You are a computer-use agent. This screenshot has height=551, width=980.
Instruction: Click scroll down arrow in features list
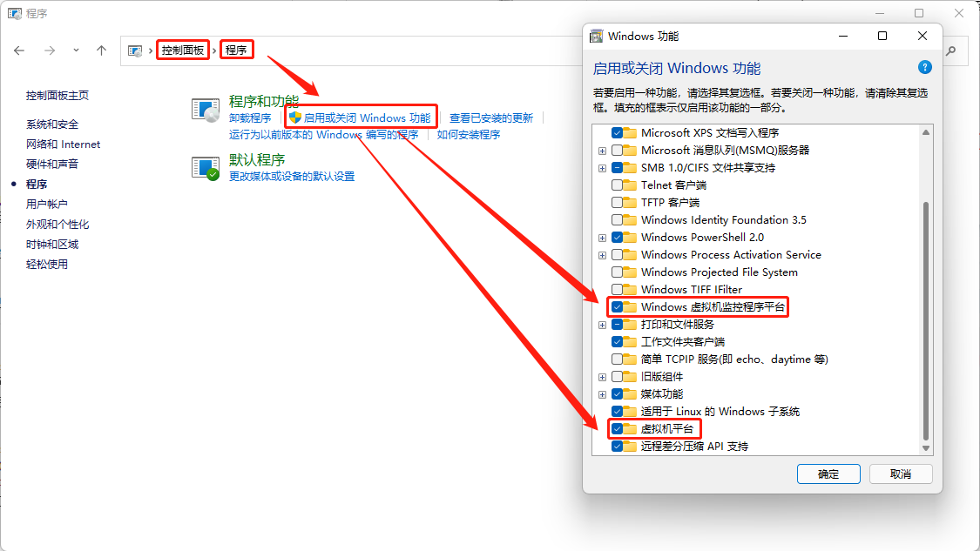[x=926, y=448]
